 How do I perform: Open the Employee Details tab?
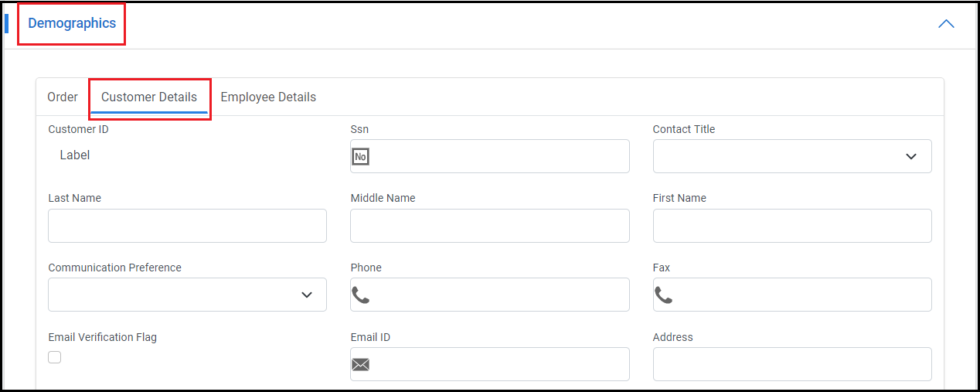coord(268,97)
